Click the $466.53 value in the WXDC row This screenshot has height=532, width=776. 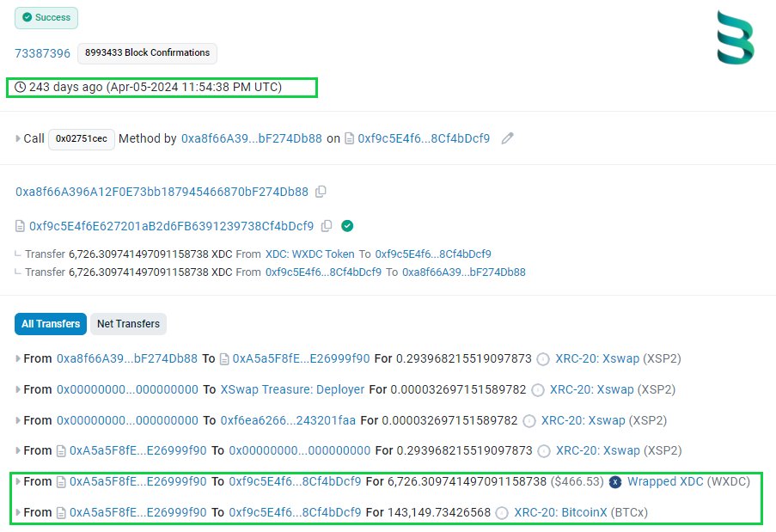click(577, 481)
